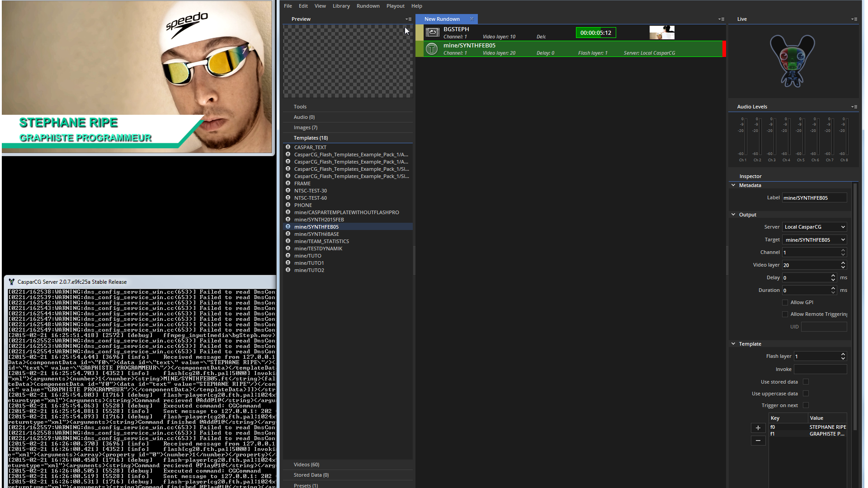Open the Playout menu
868x488 pixels.
(396, 6)
